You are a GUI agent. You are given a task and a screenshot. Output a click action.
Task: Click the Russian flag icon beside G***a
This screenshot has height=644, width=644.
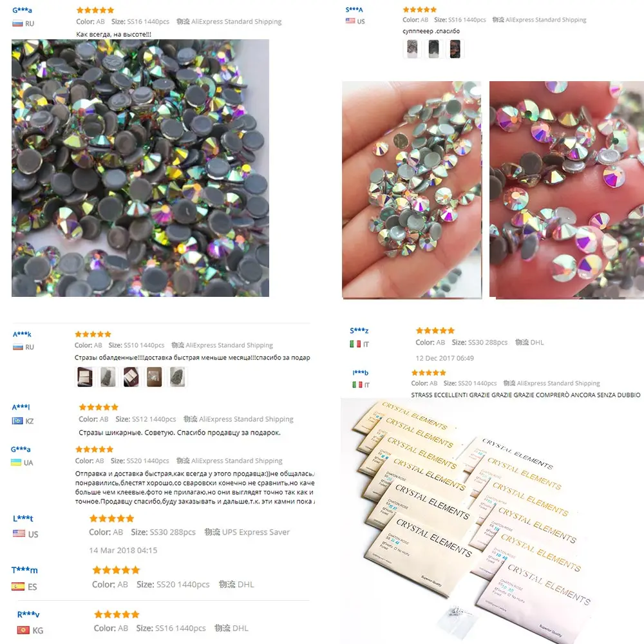tap(17, 23)
